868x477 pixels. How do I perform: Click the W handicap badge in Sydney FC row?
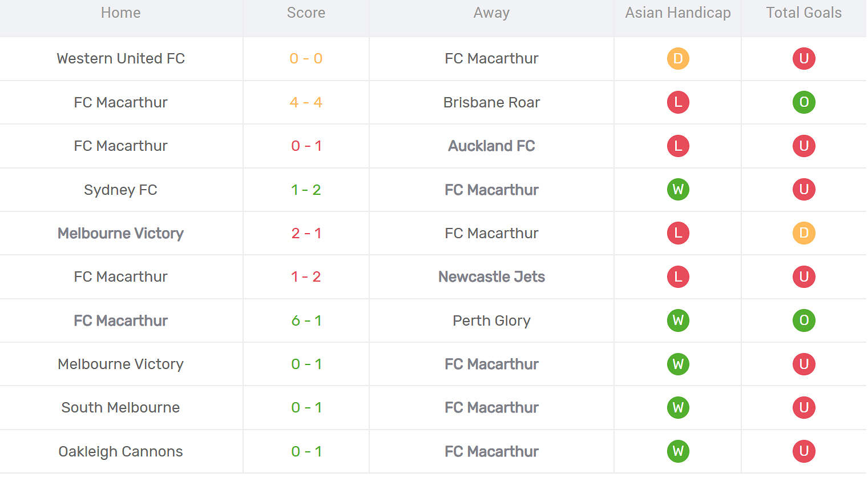[678, 190]
